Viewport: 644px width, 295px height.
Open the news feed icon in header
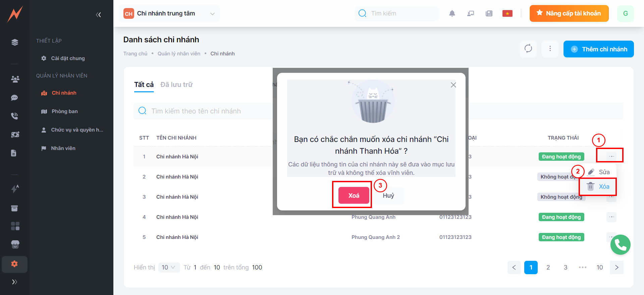coord(489,13)
